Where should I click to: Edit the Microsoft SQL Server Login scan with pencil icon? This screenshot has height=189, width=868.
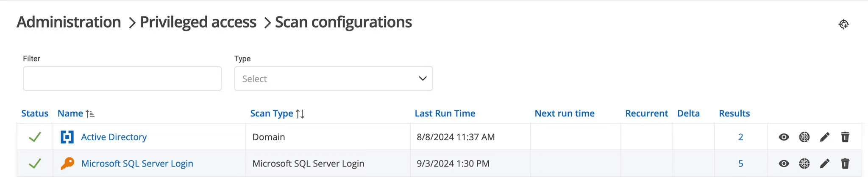pyautogui.click(x=824, y=164)
